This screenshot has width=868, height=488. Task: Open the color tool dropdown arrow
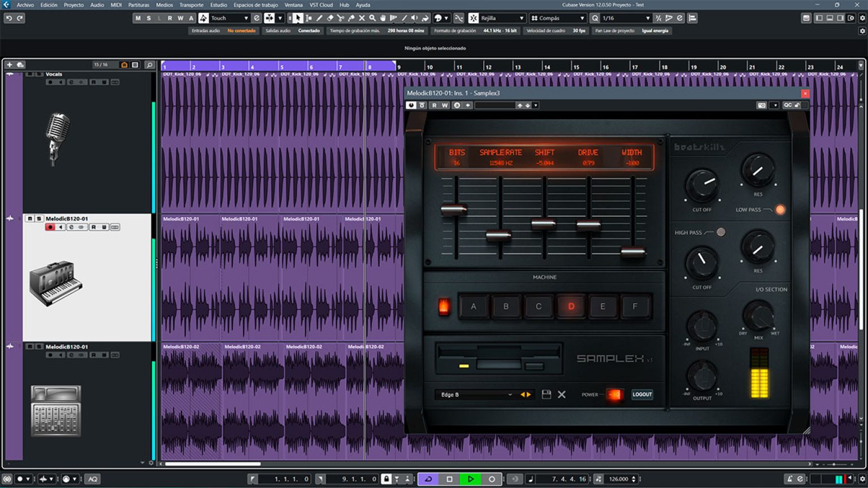(x=446, y=18)
